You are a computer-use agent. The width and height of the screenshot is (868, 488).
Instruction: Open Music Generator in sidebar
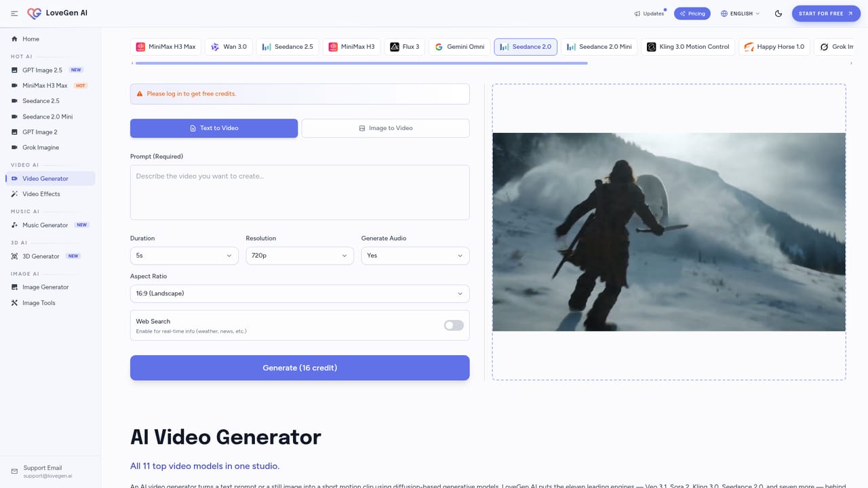pyautogui.click(x=50, y=225)
